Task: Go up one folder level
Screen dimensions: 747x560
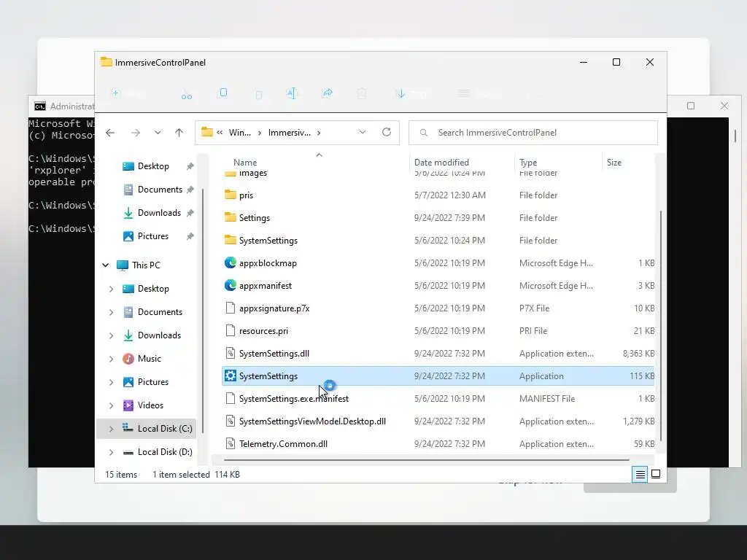Action: (179, 133)
